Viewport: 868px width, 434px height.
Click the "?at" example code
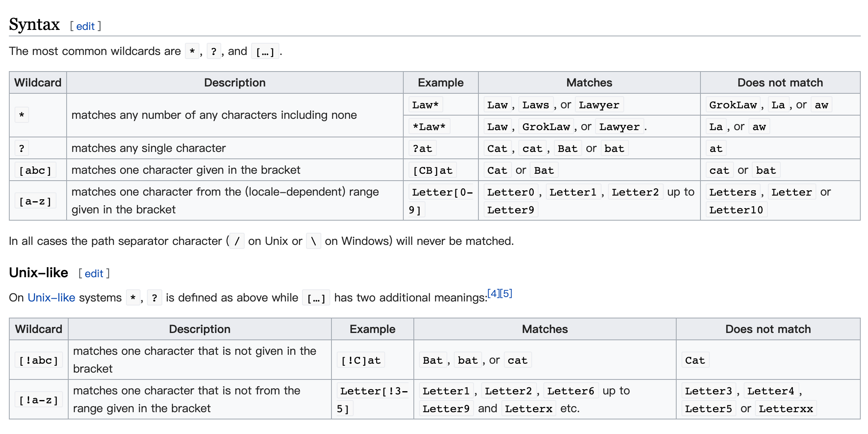(x=422, y=149)
